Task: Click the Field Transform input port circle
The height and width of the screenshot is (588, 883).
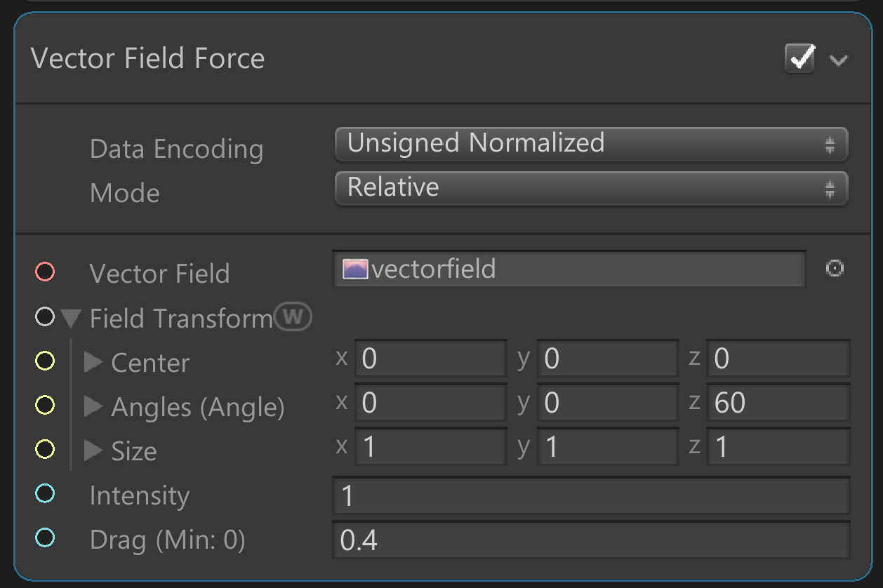Action: pyautogui.click(x=45, y=317)
